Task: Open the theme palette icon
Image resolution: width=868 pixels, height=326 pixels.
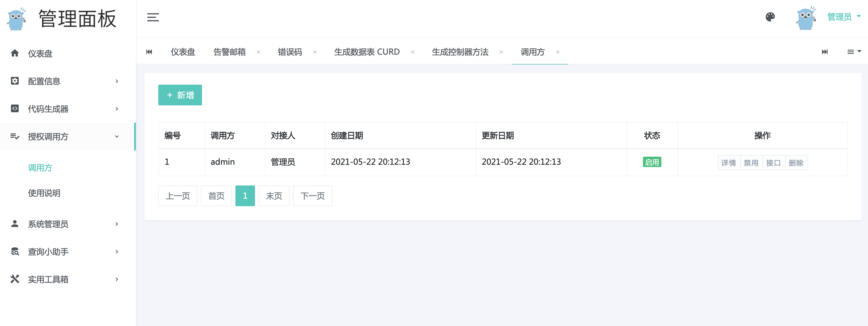Action: pyautogui.click(x=770, y=17)
